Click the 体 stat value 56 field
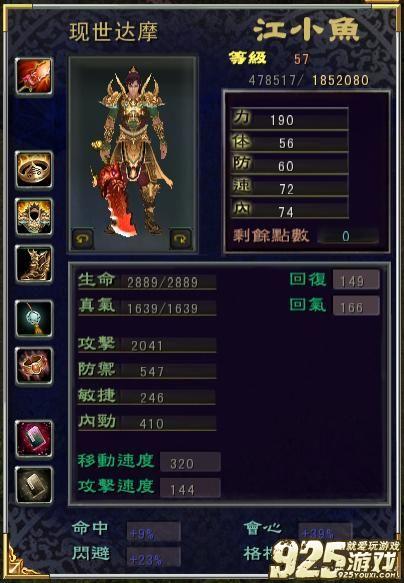Screen dimensions: 404x583 click(289, 142)
